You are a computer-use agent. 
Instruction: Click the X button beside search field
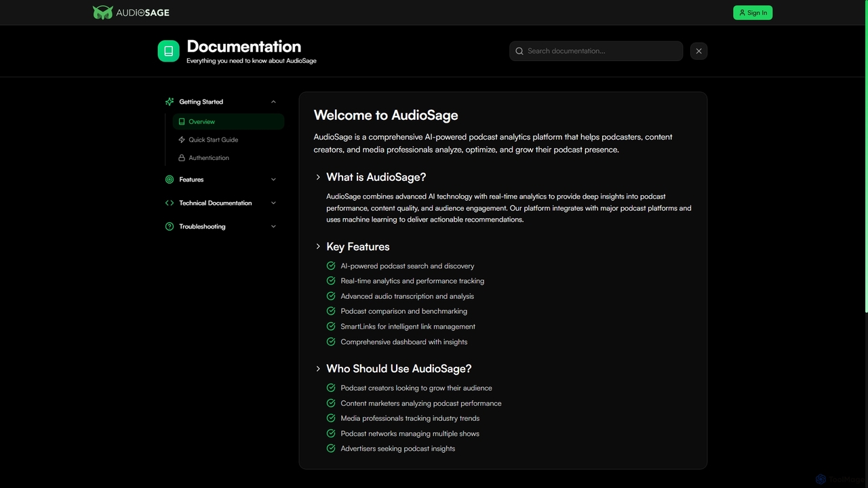[x=698, y=51]
